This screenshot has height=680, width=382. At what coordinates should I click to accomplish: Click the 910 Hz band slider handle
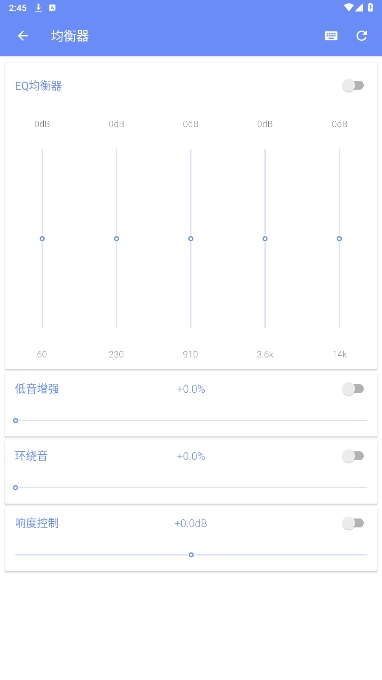pos(190,239)
